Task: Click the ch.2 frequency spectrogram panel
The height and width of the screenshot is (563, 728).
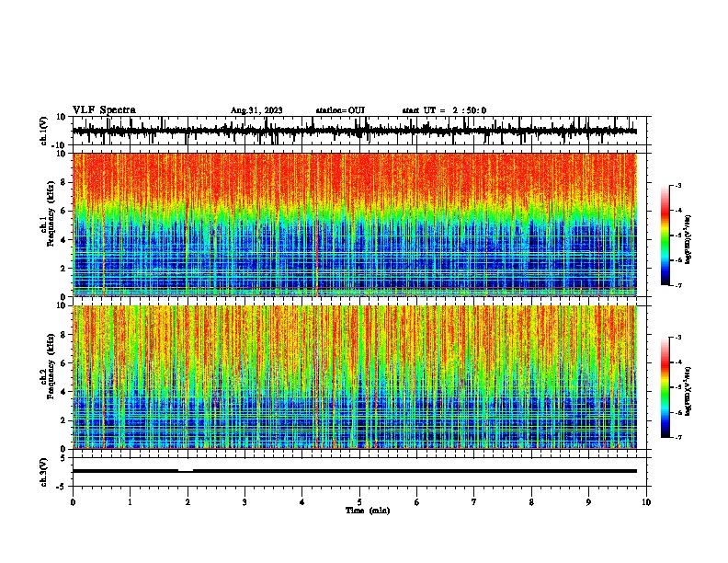Action: tap(355, 377)
